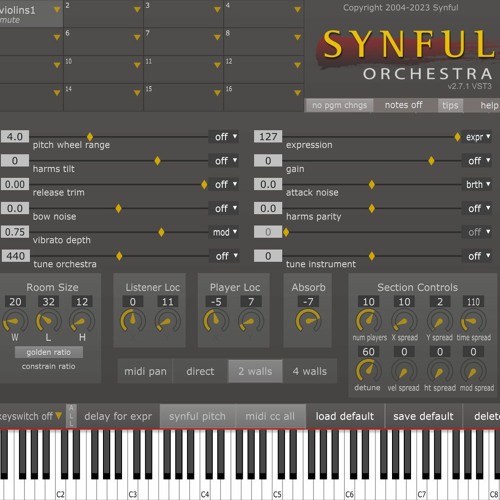Toggle golden ratio room constraint
The width and height of the screenshot is (500, 500).
coord(49,352)
